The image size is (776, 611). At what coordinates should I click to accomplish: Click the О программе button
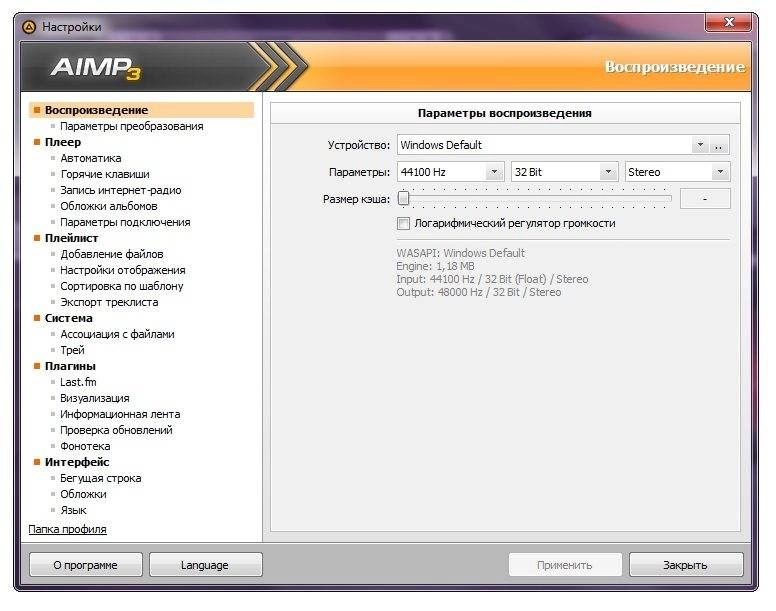click(86, 564)
